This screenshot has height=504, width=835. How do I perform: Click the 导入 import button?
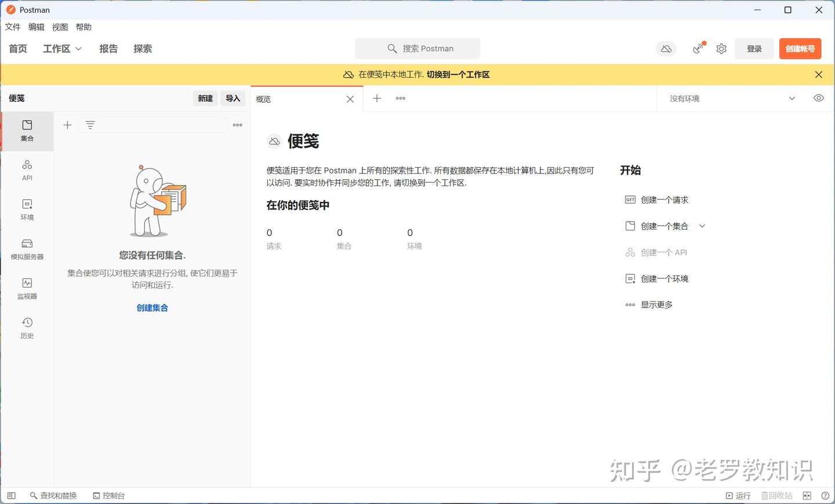click(x=233, y=99)
